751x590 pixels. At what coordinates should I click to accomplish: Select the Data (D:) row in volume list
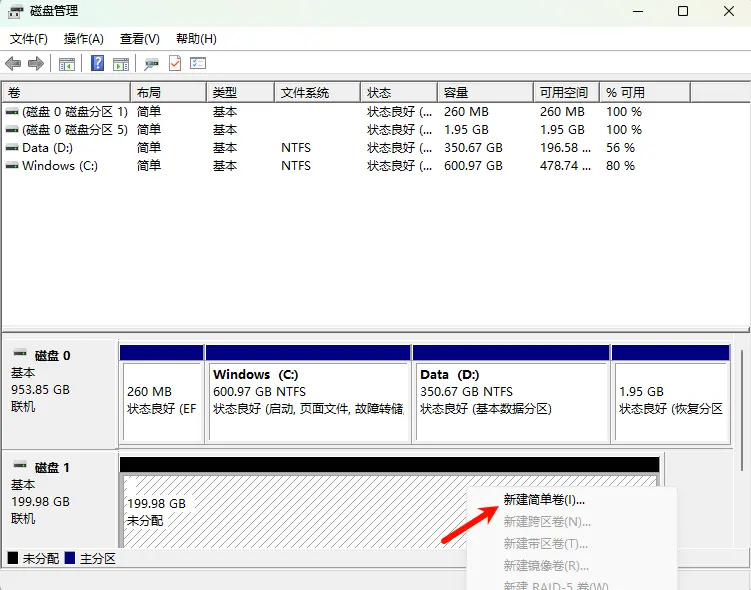pos(48,148)
